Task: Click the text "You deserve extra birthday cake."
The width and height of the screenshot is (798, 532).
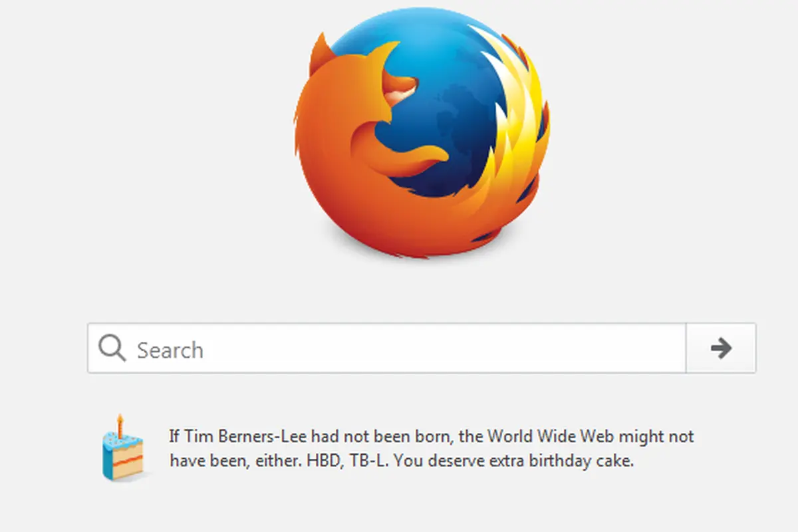Action: pos(513,460)
